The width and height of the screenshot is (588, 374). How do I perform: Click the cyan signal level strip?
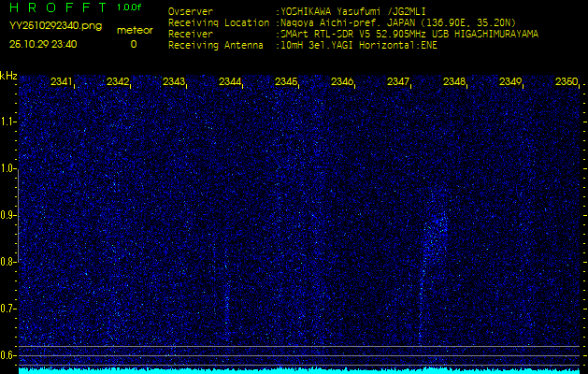tap(299, 370)
